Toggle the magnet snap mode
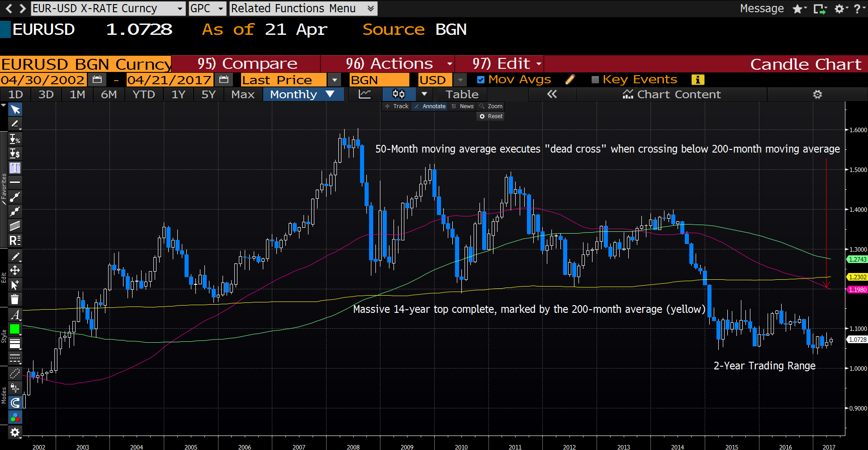This screenshot has width=868, height=450. (x=15, y=403)
